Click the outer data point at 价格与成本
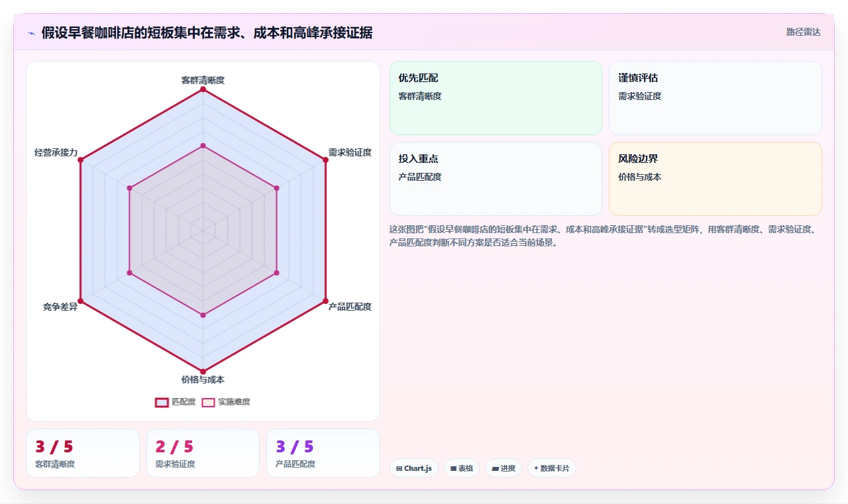 [x=203, y=371]
